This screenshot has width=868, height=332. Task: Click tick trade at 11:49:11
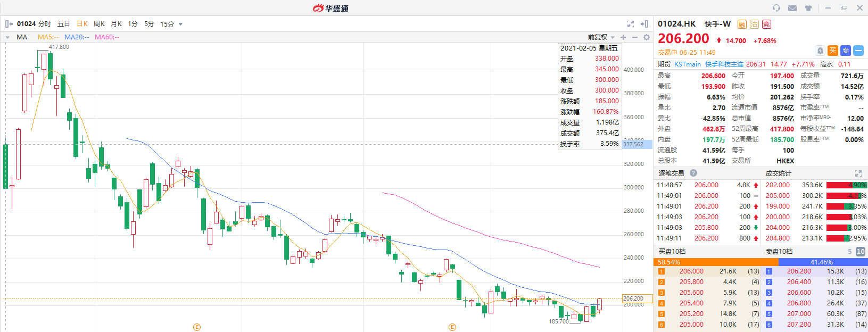708,238
